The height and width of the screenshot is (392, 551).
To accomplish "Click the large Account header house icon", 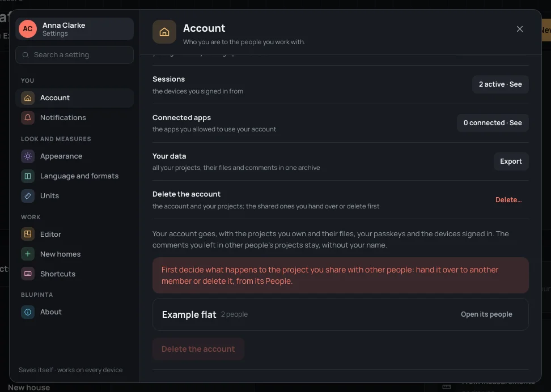I will (164, 32).
